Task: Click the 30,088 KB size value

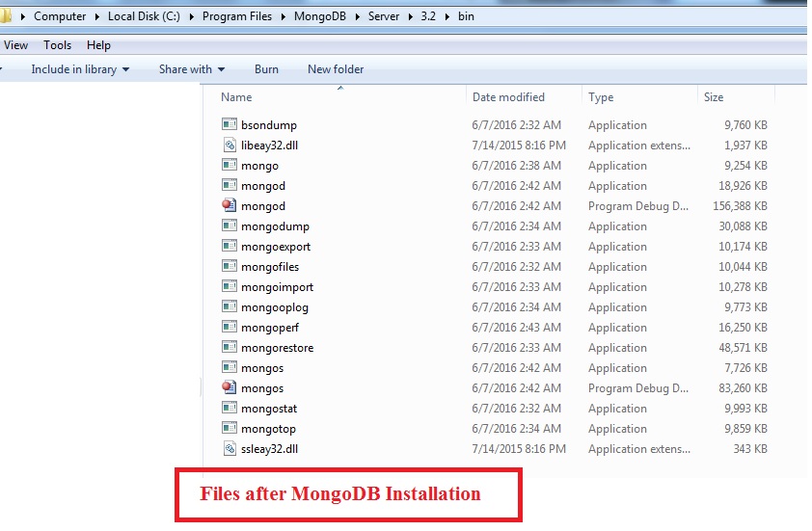Action: 743,226
